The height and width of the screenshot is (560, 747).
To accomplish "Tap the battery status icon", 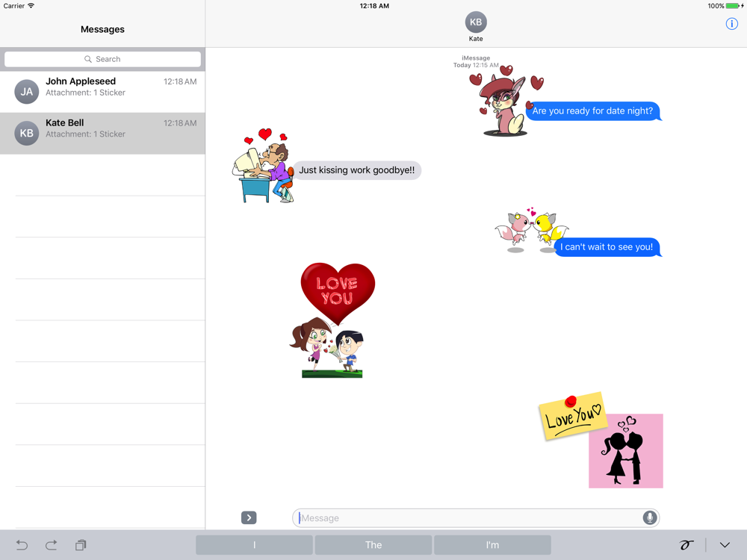I will click(734, 6).
